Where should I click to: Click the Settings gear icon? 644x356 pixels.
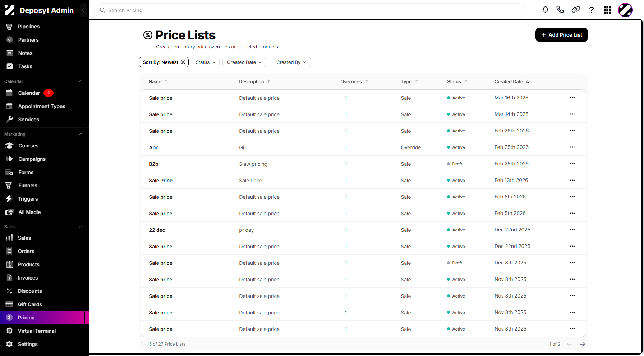click(9, 344)
